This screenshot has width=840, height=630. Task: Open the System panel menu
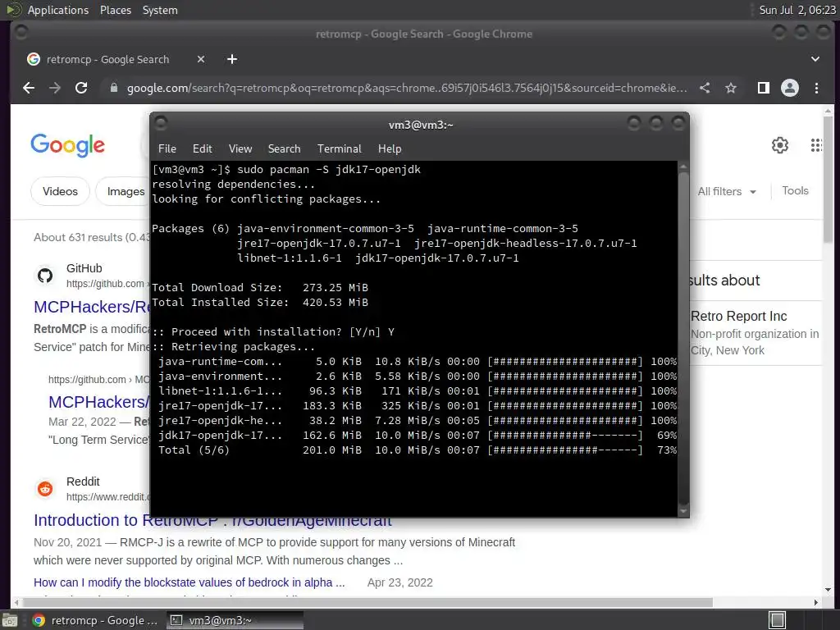click(x=160, y=10)
